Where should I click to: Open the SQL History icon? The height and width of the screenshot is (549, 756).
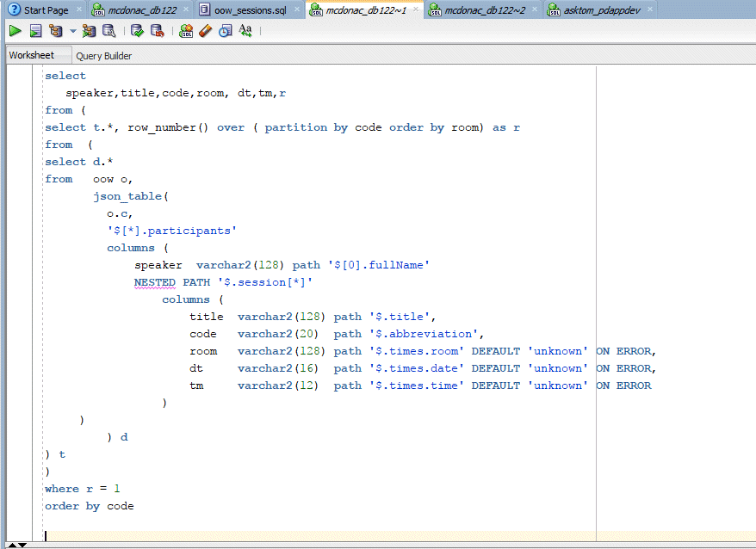225,31
